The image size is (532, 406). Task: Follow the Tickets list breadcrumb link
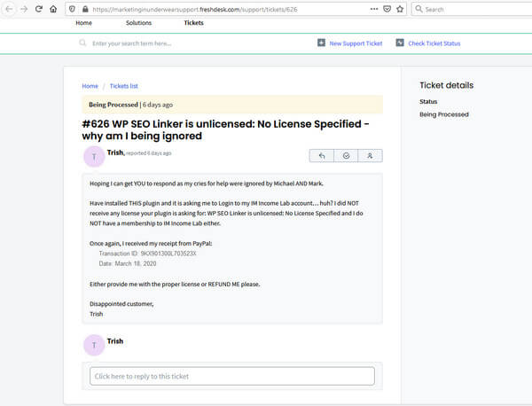pos(124,86)
